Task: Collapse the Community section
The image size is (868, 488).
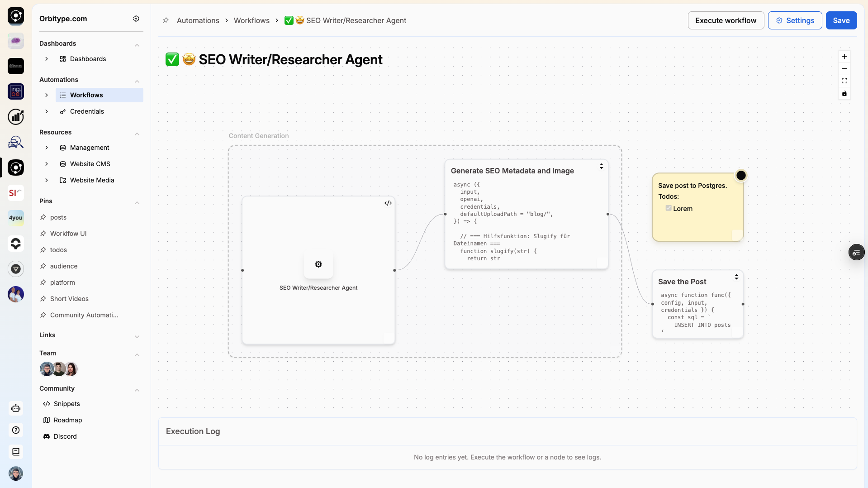Action: click(x=137, y=390)
